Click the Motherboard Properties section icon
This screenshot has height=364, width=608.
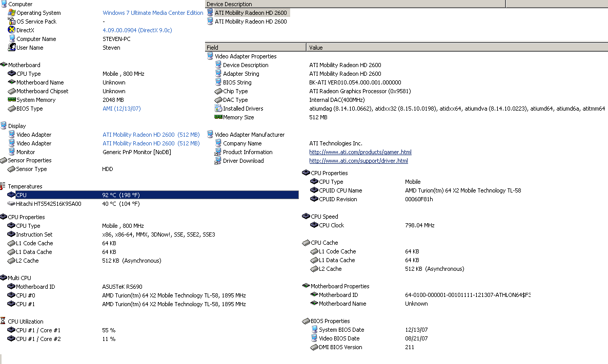point(306,286)
